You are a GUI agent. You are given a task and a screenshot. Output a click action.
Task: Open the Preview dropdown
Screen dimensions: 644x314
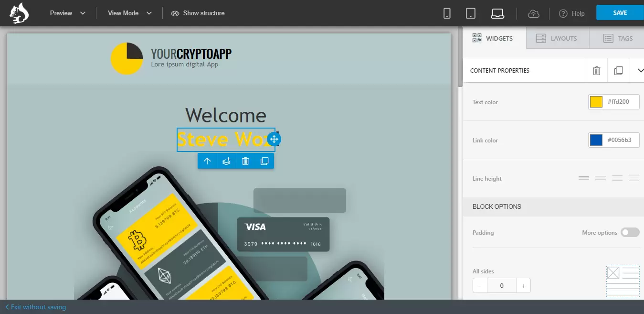coord(67,13)
